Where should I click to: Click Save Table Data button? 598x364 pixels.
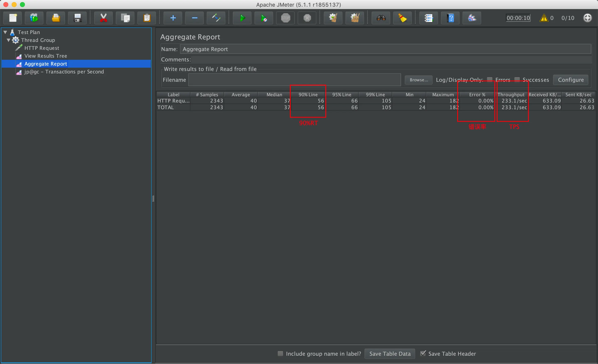pos(390,354)
